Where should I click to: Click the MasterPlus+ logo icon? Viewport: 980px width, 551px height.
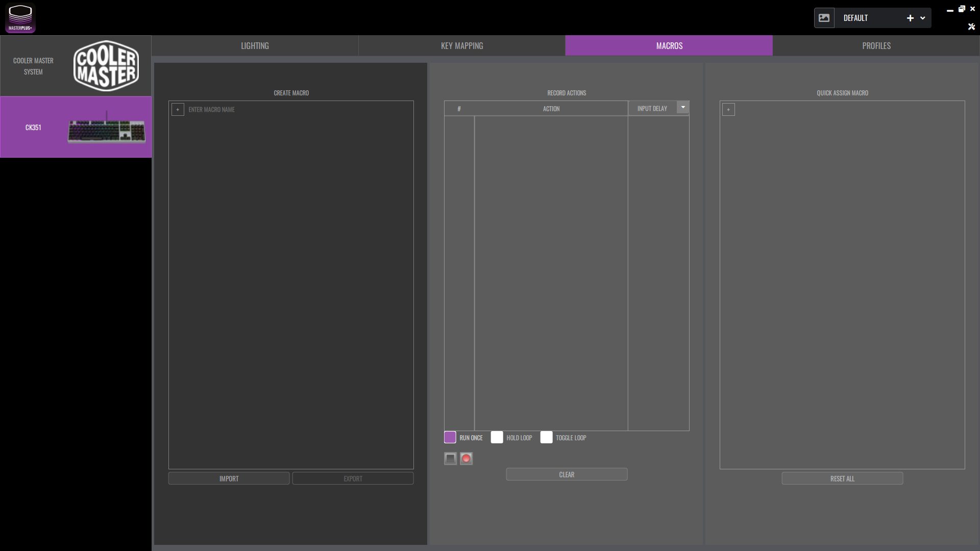pos(20,18)
